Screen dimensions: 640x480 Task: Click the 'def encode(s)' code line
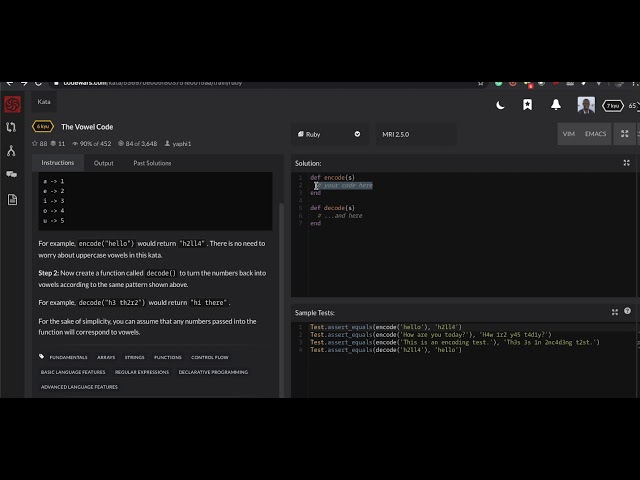(332, 178)
